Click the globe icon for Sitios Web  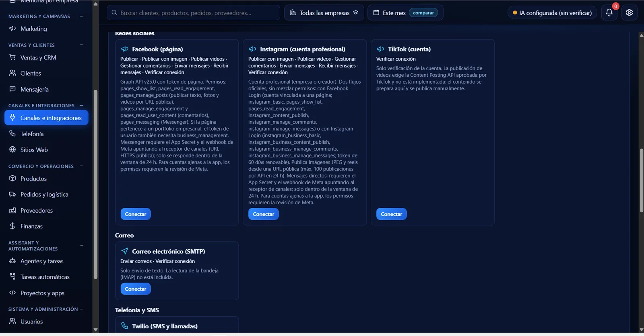click(12, 150)
